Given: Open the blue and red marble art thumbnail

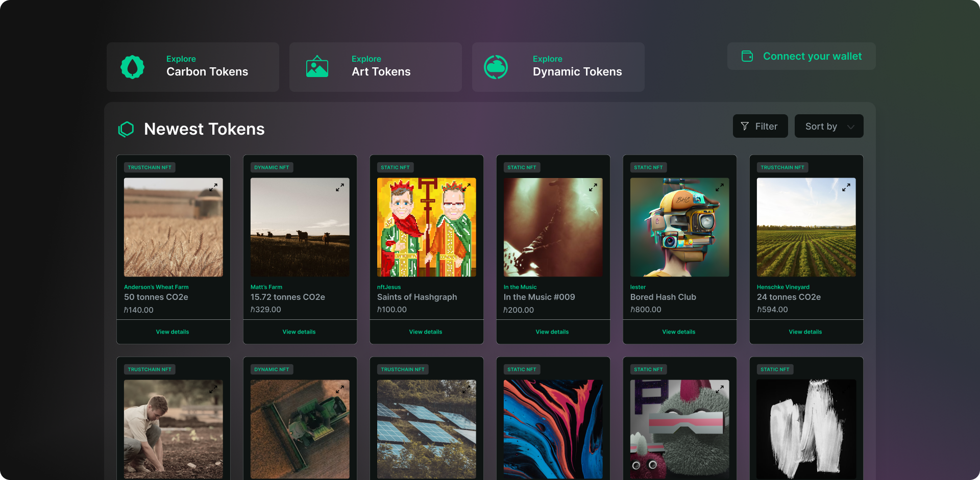Looking at the screenshot, I should pyautogui.click(x=553, y=429).
